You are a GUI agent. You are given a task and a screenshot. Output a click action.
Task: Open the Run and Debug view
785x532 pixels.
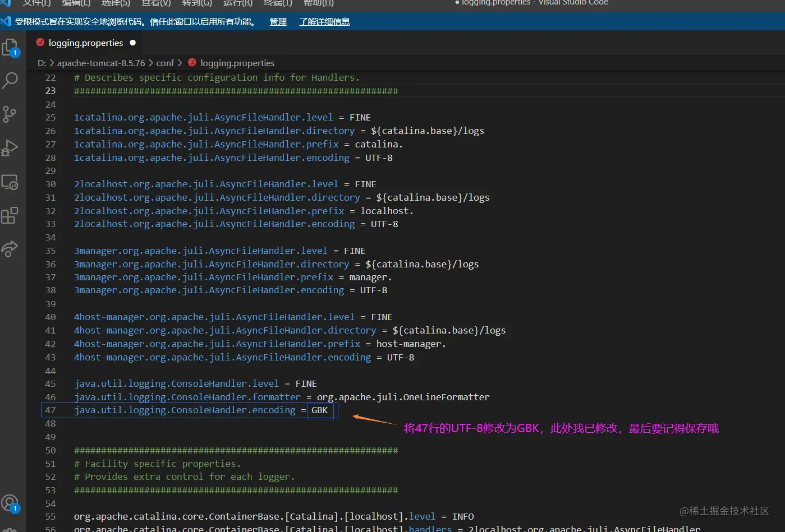pyautogui.click(x=10, y=148)
